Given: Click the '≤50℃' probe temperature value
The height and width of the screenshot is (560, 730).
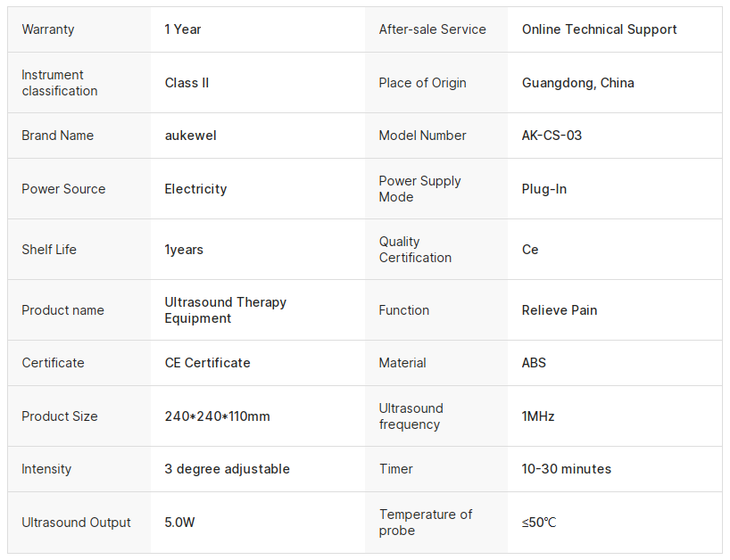Looking at the screenshot, I should [539, 523].
